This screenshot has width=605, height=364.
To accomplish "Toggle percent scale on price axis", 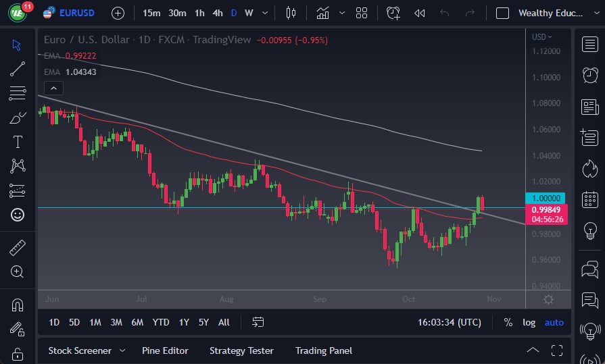I will point(508,323).
